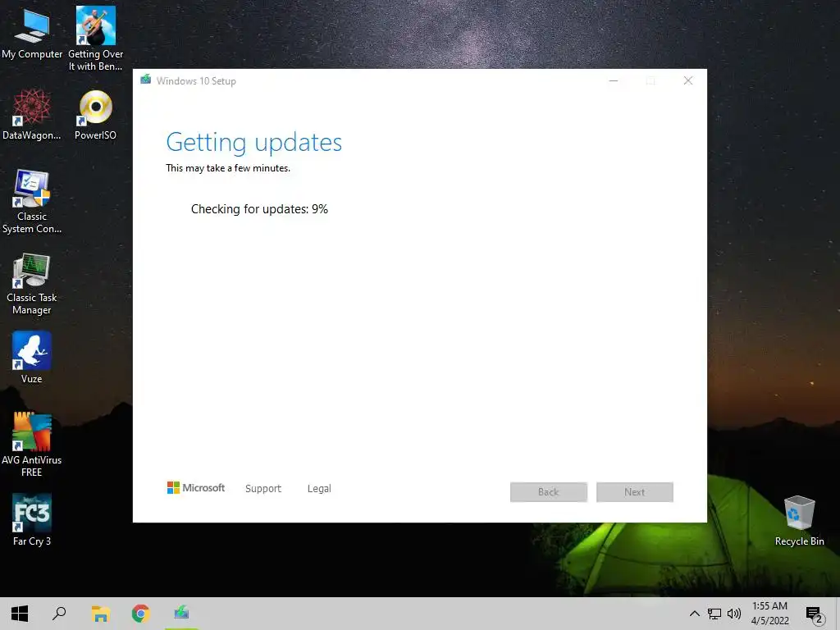Select the AVG AntiVirus FREE icon
Image resolution: width=840 pixels, height=630 pixels.
click(32, 444)
